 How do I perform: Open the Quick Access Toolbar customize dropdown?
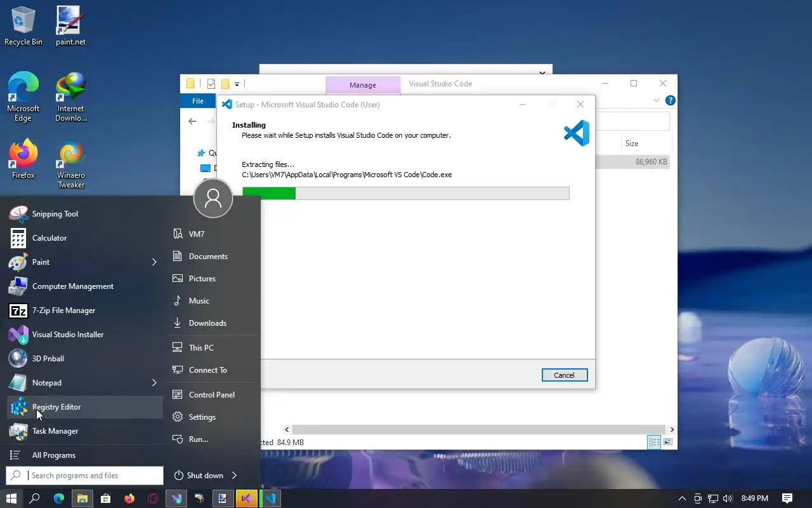click(237, 84)
